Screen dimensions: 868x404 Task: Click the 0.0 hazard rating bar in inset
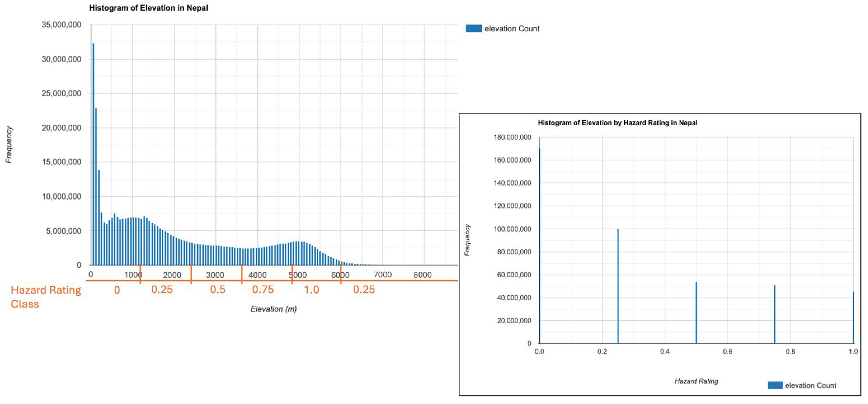[540, 246]
